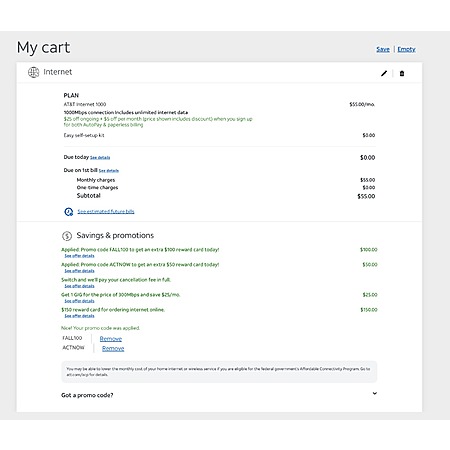450x450 pixels.
Task: Open the Save cart link
Action: coord(383,49)
